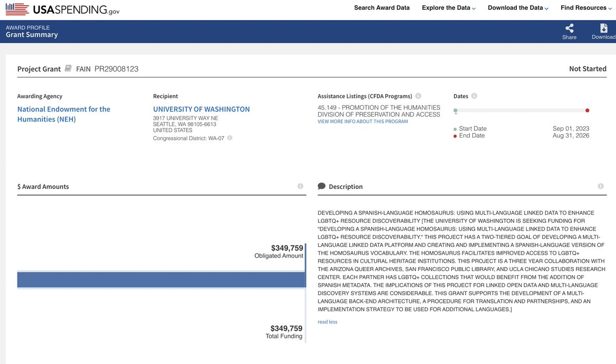Collapse description with read less link
The height and width of the screenshot is (364, 616).
[328, 322]
